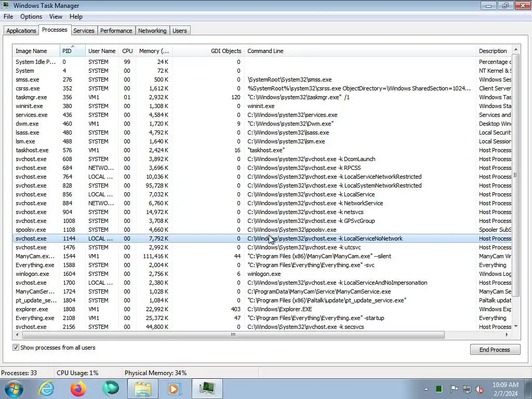Select svchost.exe with PID 828
The width and height of the screenshot is (532, 399).
click(x=262, y=185)
